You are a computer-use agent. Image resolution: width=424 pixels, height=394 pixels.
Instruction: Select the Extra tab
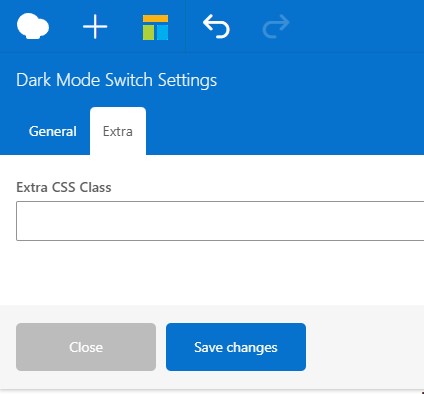pos(118,131)
